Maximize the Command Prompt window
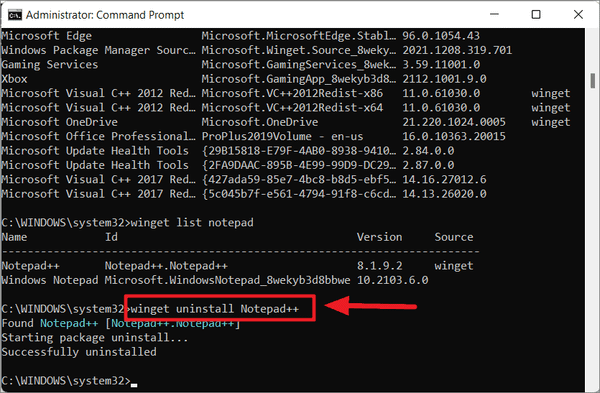The image size is (600, 393). (x=536, y=15)
